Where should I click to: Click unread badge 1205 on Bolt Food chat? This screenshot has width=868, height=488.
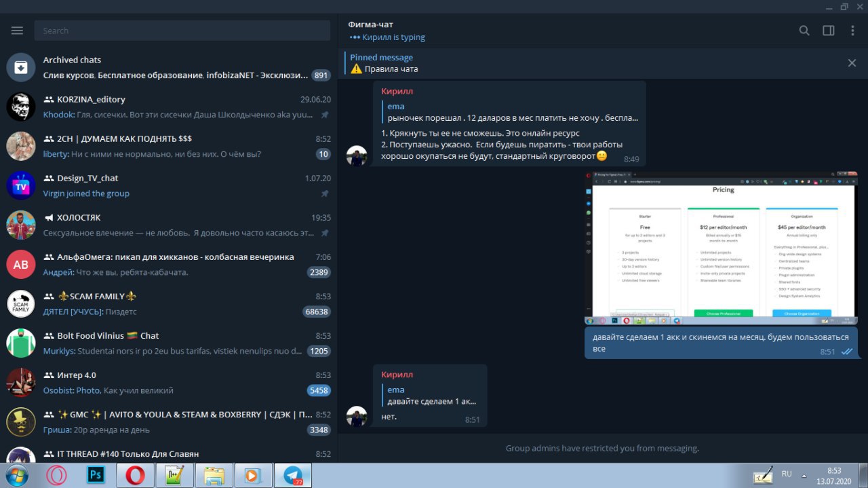click(x=318, y=351)
